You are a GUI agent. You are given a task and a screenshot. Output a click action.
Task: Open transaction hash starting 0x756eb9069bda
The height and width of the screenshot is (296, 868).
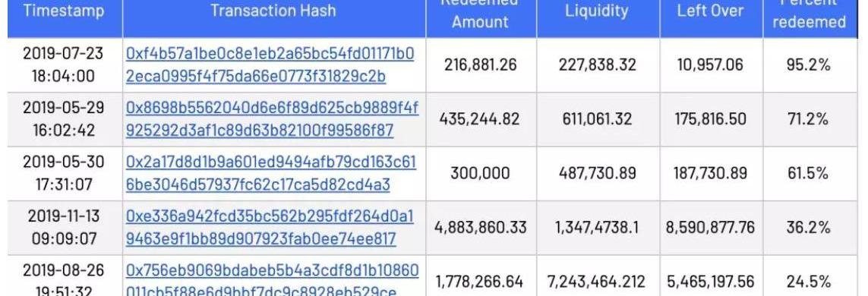tap(273, 281)
